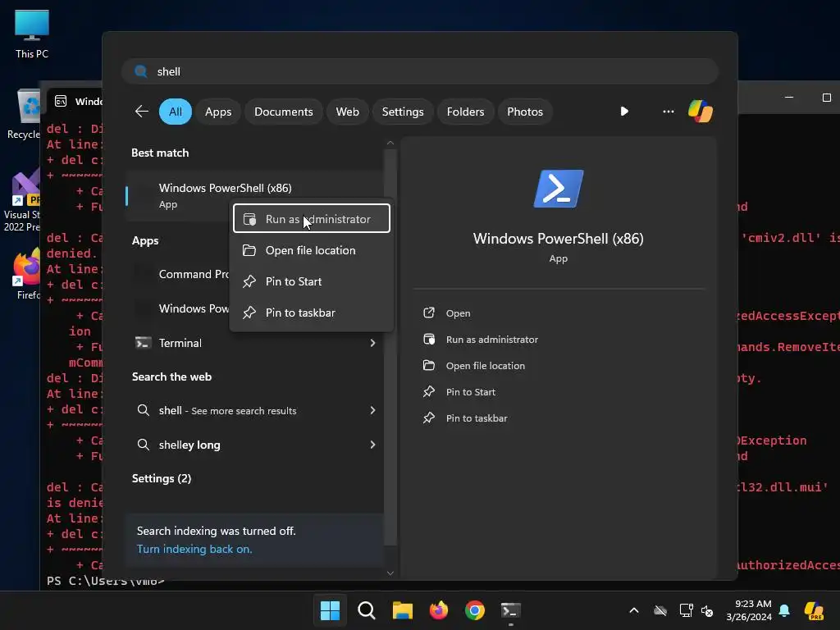
Task: Select the Recycle Bin desktop icon
Action: (24, 113)
